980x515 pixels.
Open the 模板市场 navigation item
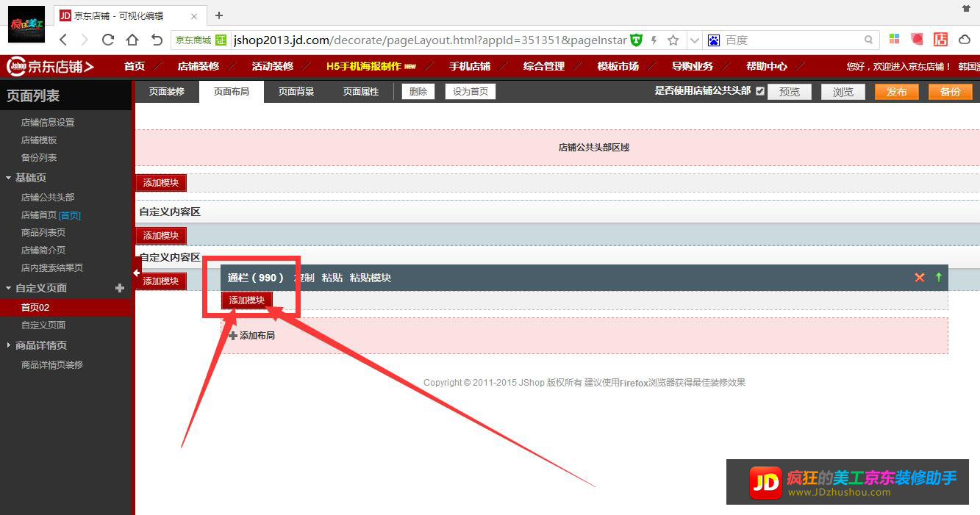coord(618,66)
